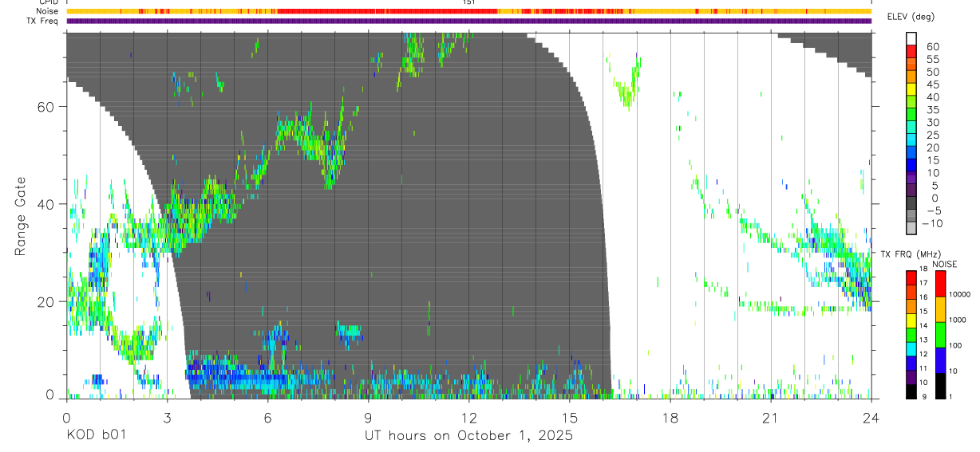The image size is (980, 452).
Task: Select the cyan 20–25 segment of ELEV colorbar
Action: (911, 141)
